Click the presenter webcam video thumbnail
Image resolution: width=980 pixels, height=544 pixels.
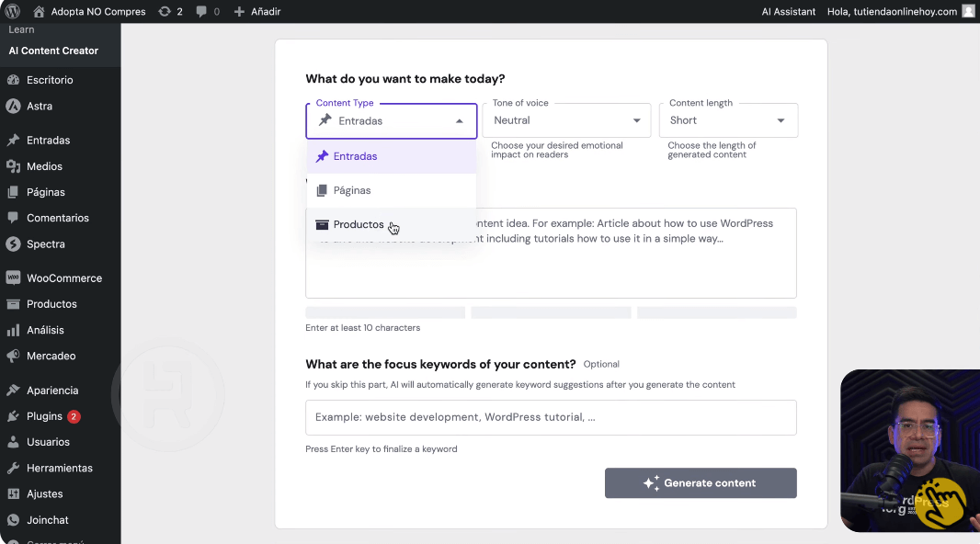pos(910,450)
